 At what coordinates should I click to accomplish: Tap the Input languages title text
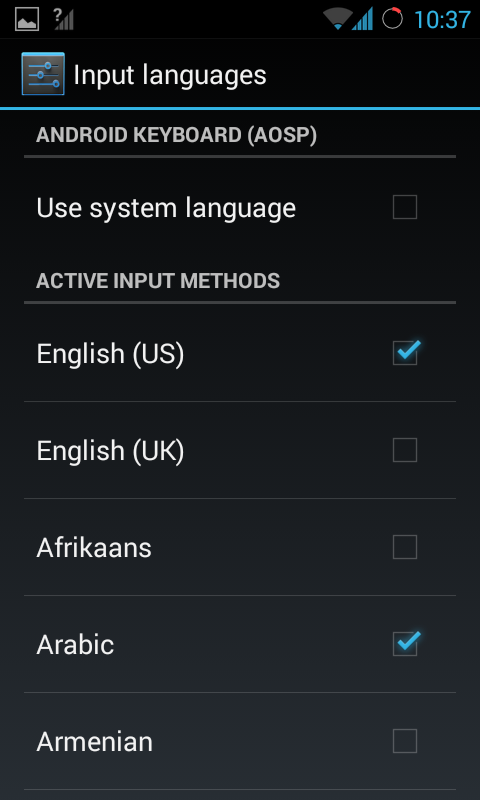pyautogui.click(x=170, y=76)
